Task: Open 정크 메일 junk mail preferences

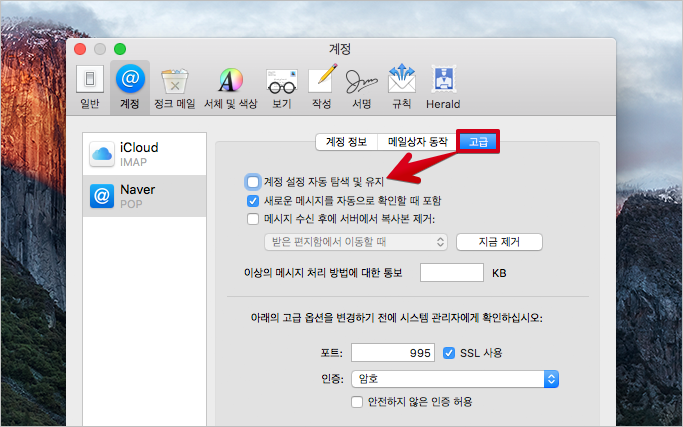Action: point(175,87)
